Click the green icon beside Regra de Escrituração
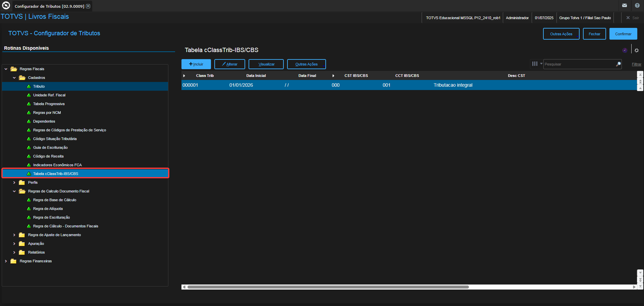 pos(29,217)
